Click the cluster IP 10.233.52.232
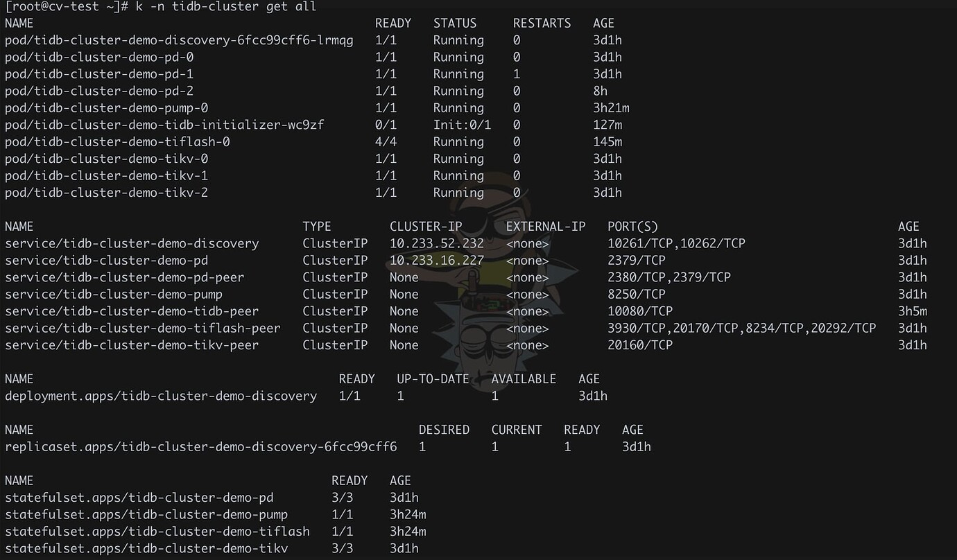 [x=437, y=244]
